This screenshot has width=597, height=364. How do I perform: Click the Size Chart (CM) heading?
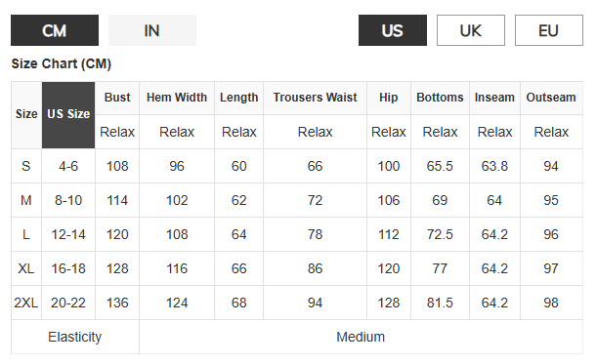[62, 63]
